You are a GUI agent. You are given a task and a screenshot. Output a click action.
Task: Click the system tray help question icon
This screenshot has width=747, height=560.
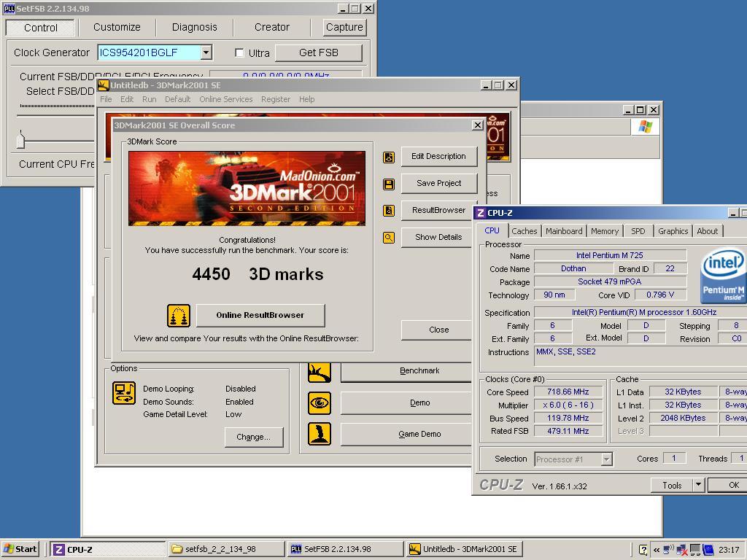click(x=643, y=550)
